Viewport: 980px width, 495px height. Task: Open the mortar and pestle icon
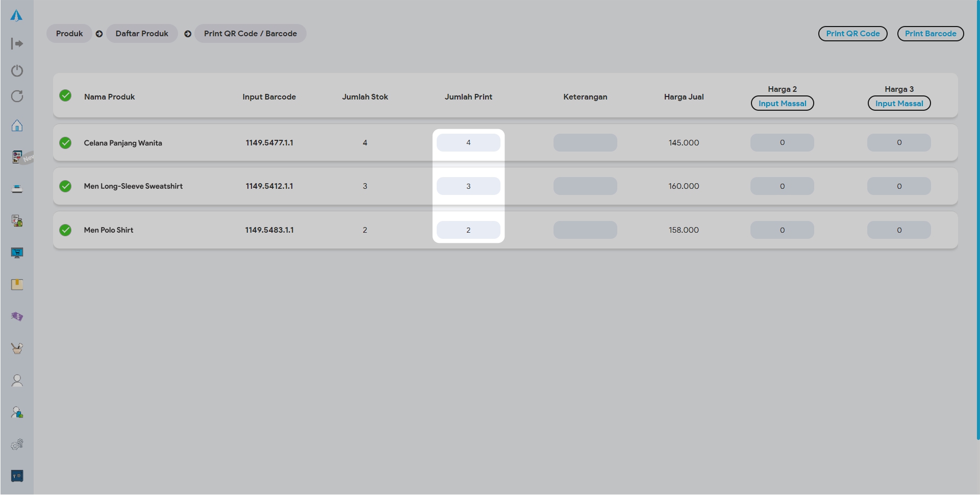coord(17,349)
